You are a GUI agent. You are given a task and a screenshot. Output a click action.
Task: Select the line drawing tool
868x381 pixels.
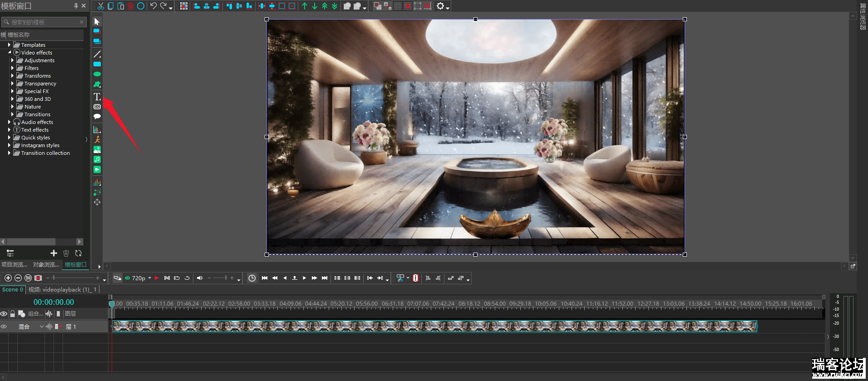[x=97, y=54]
